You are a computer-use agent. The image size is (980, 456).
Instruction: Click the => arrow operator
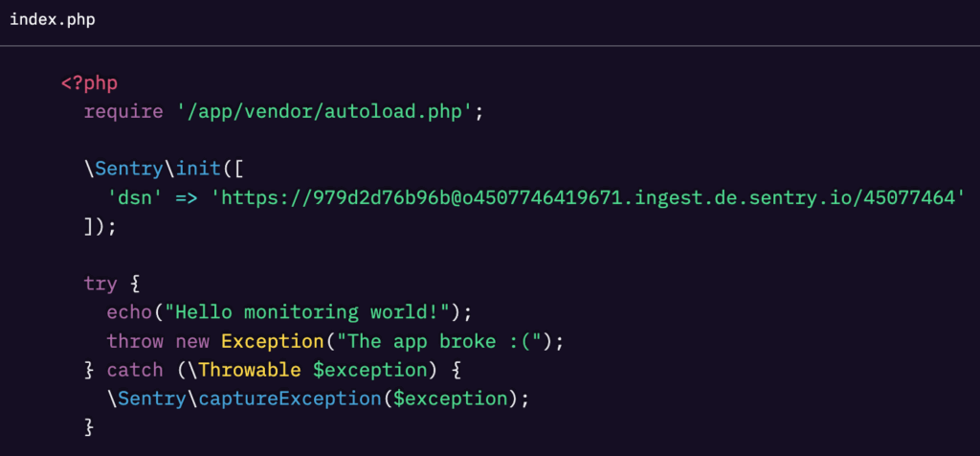pyautogui.click(x=186, y=197)
